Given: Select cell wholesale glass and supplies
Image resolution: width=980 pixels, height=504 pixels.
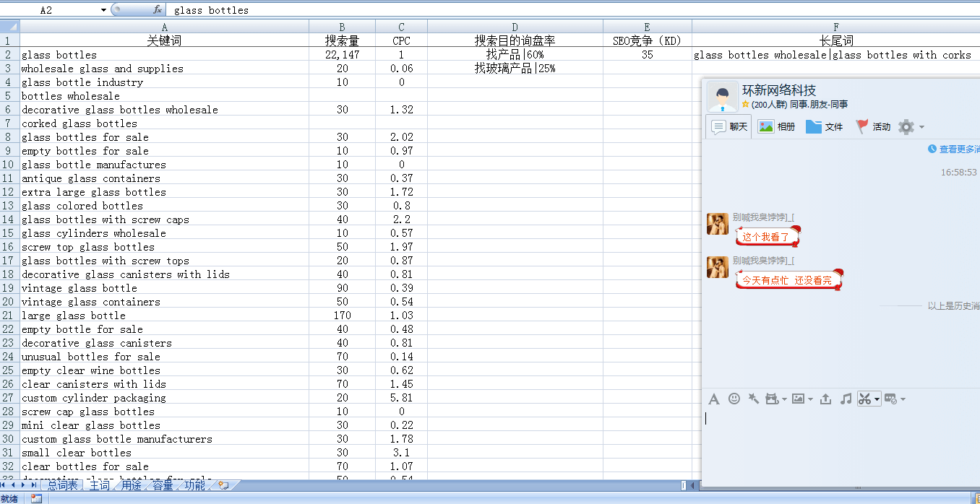Looking at the screenshot, I should 164,69.
